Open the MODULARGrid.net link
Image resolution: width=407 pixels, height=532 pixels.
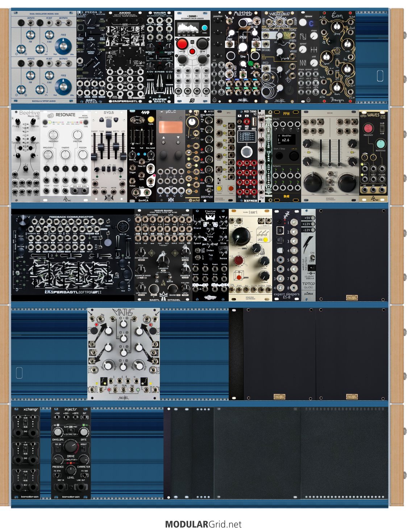tap(203, 524)
